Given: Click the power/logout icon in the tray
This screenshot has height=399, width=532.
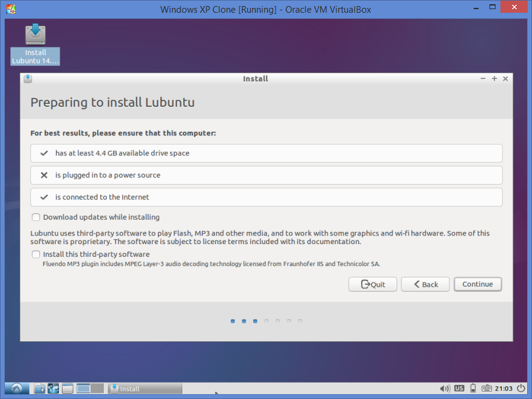Looking at the screenshot, I should tap(520, 389).
